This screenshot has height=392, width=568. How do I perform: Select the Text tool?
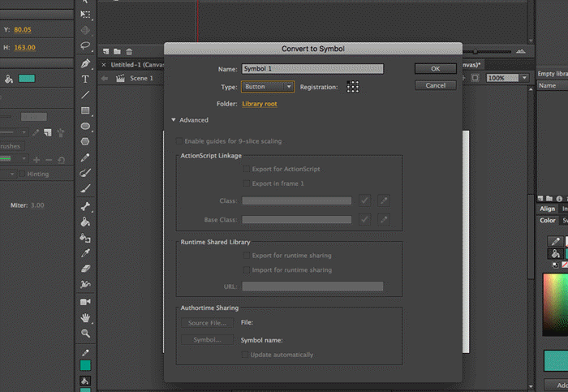pyautogui.click(x=85, y=79)
